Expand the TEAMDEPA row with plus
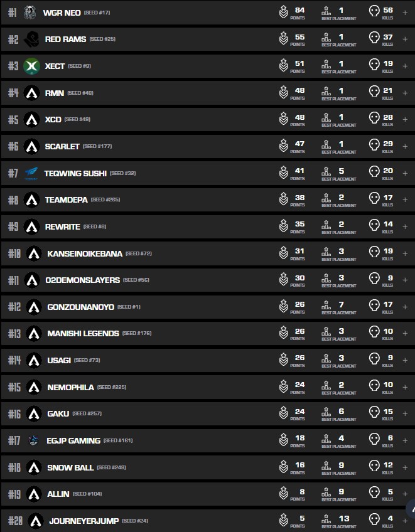 [x=405, y=199]
